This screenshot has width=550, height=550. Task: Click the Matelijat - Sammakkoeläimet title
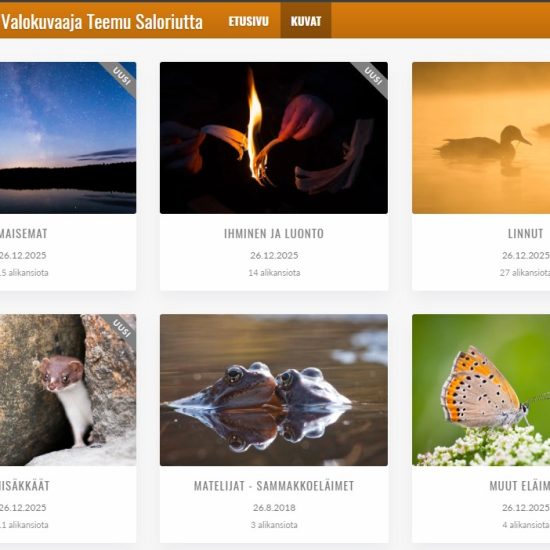tap(274, 486)
